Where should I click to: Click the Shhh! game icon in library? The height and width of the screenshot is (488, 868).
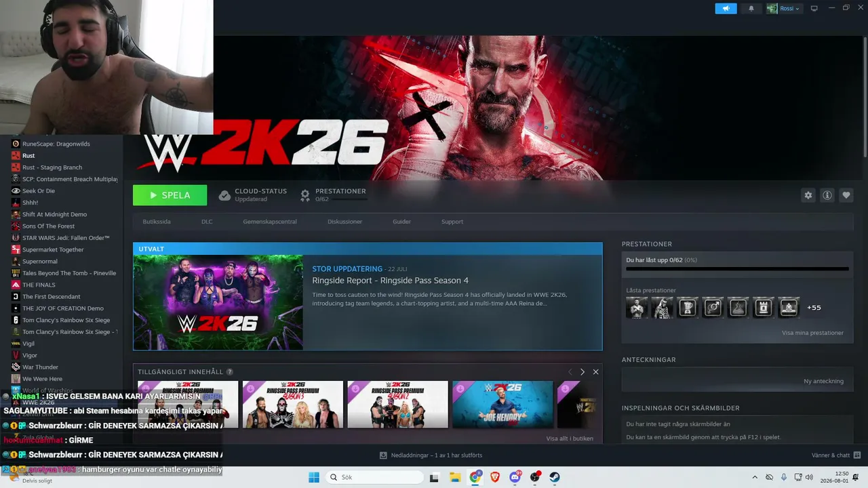pyautogui.click(x=16, y=203)
